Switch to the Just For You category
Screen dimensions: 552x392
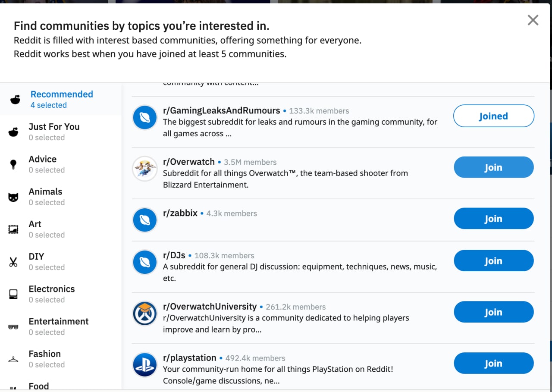(x=61, y=132)
